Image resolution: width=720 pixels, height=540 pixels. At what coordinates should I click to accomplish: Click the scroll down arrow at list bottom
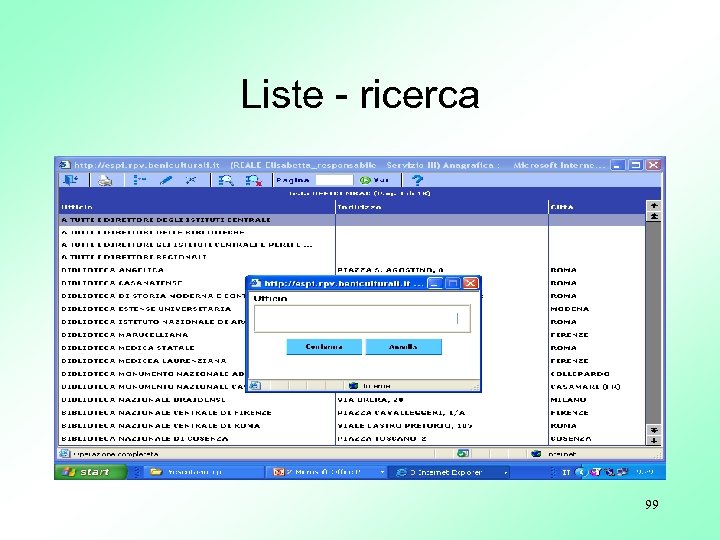654,440
